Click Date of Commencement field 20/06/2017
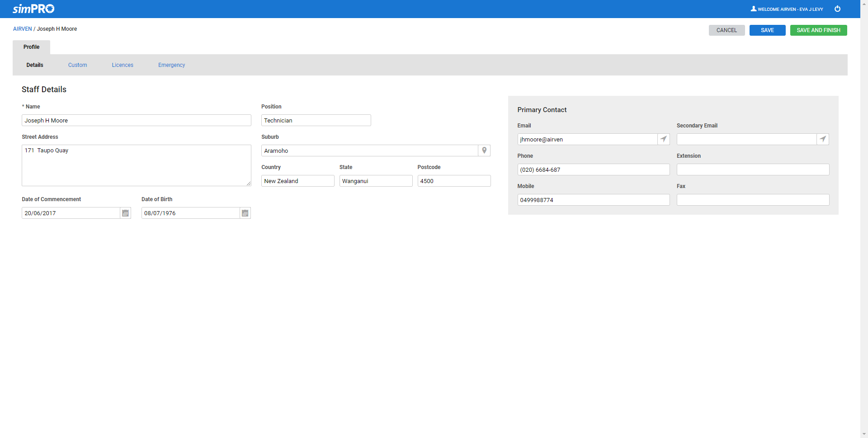Image resolution: width=868 pixels, height=438 pixels. point(71,213)
